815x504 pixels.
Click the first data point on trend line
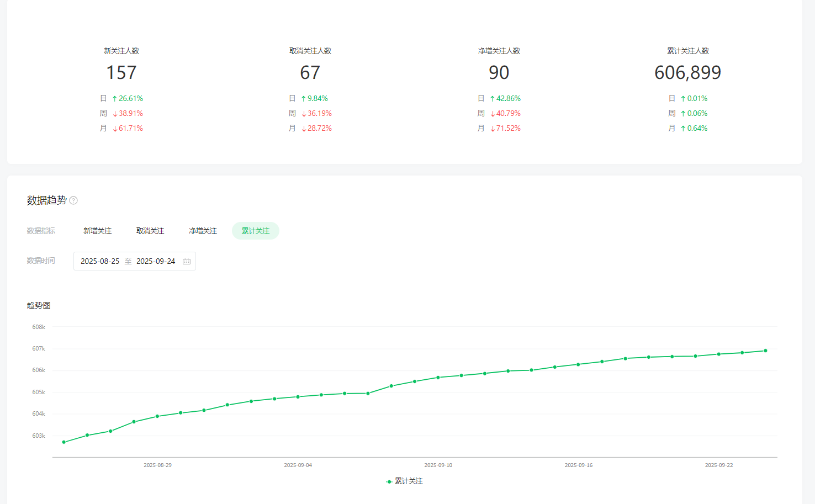click(x=64, y=442)
